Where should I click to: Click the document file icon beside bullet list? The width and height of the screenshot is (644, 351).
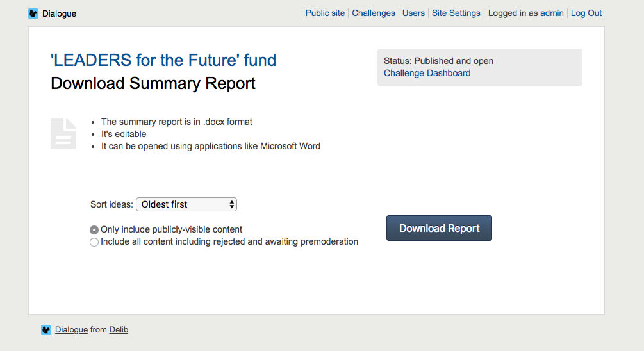(x=63, y=134)
